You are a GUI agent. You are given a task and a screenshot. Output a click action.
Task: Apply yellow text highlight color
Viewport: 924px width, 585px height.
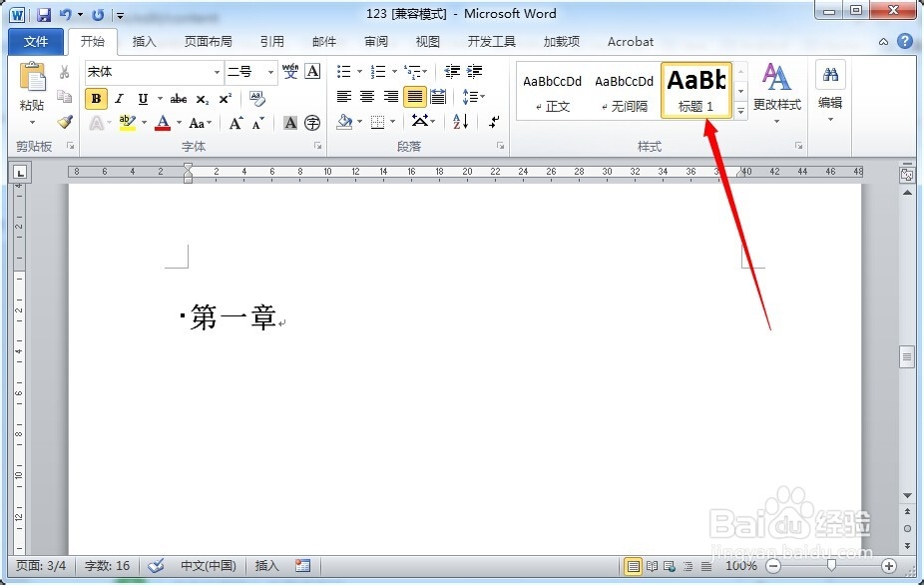[128, 123]
